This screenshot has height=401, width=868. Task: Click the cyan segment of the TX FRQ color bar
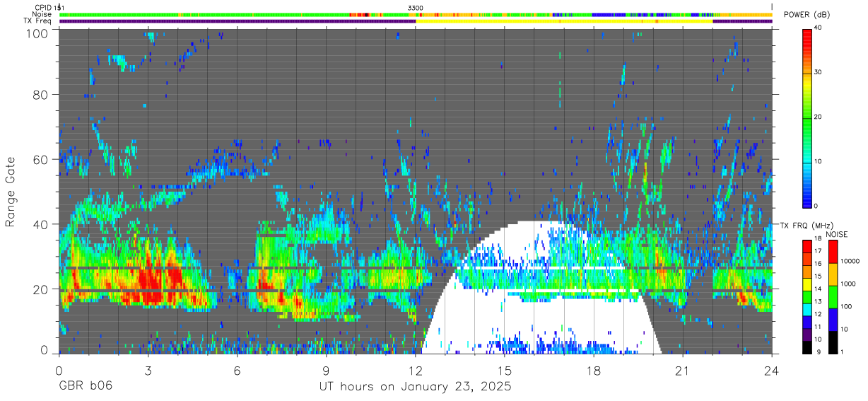click(807, 310)
